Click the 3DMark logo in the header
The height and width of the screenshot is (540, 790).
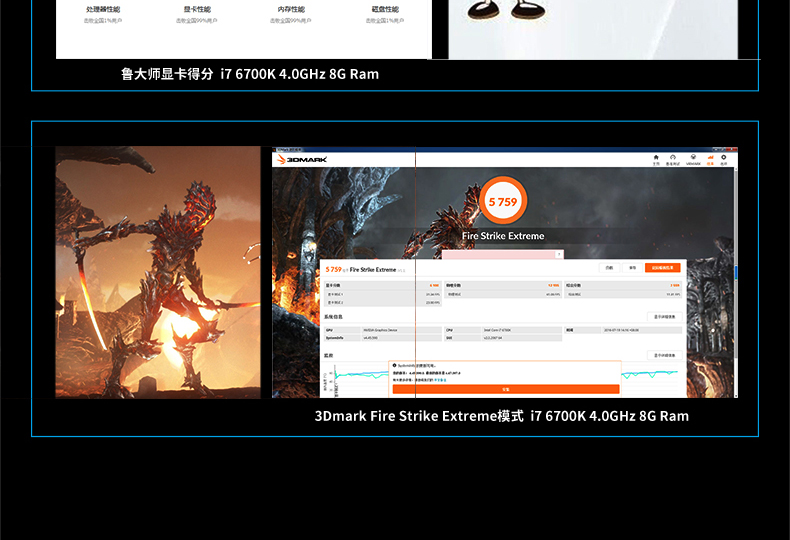coord(302,160)
